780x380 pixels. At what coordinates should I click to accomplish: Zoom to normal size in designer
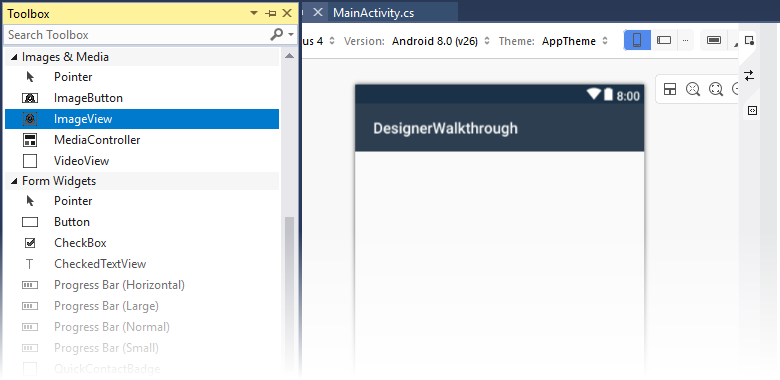coord(693,89)
